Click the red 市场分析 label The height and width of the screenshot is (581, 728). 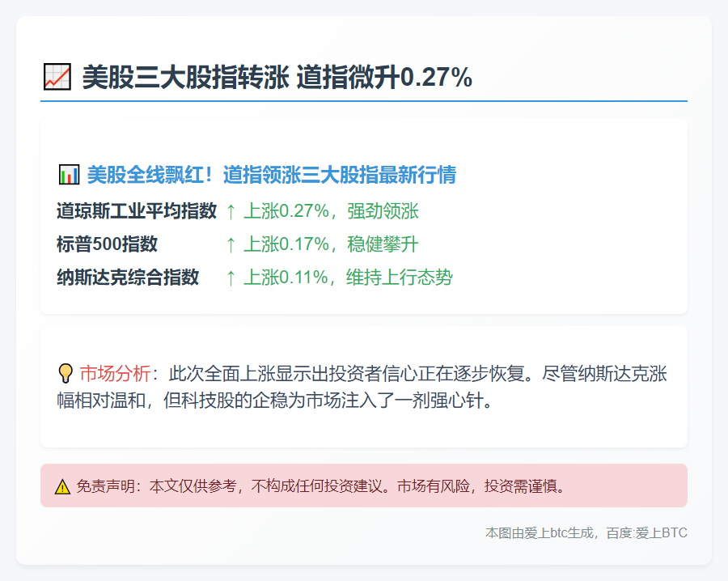point(115,373)
